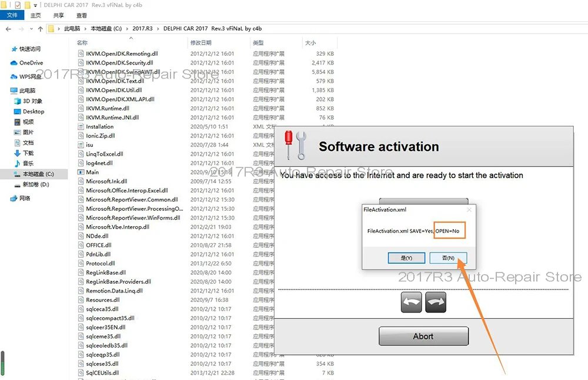Select file sqlceme35.dll
This screenshot has width=588, height=380.
(x=103, y=337)
